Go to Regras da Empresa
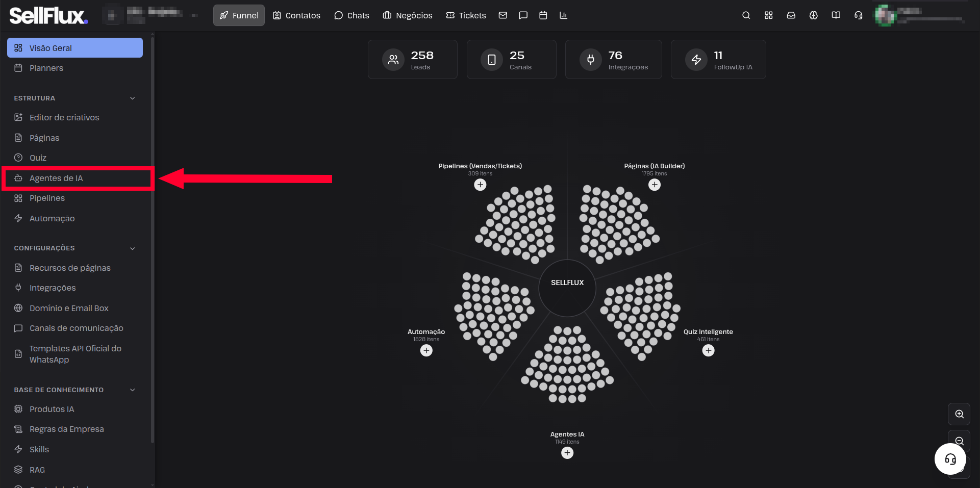The image size is (980, 488). (x=75, y=429)
